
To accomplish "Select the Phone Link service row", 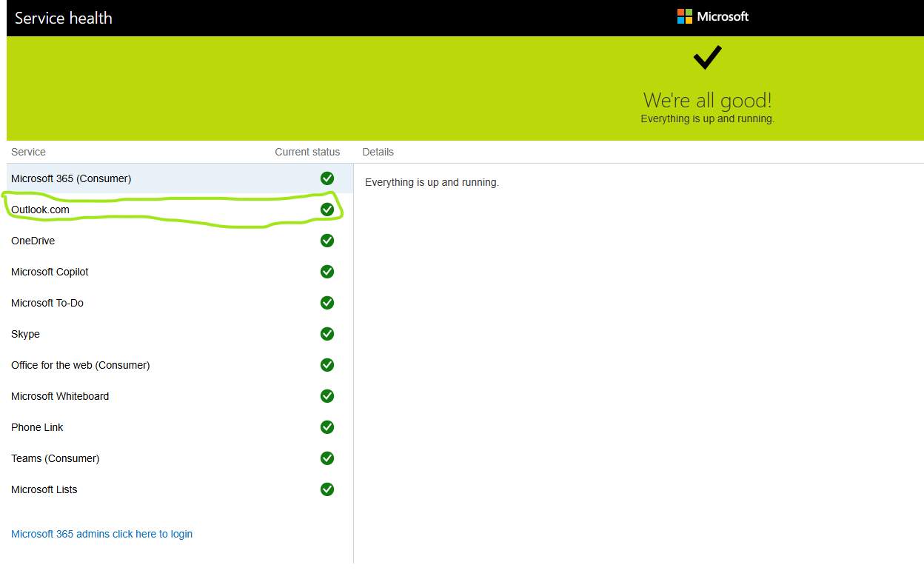I will pyautogui.click(x=180, y=427).
